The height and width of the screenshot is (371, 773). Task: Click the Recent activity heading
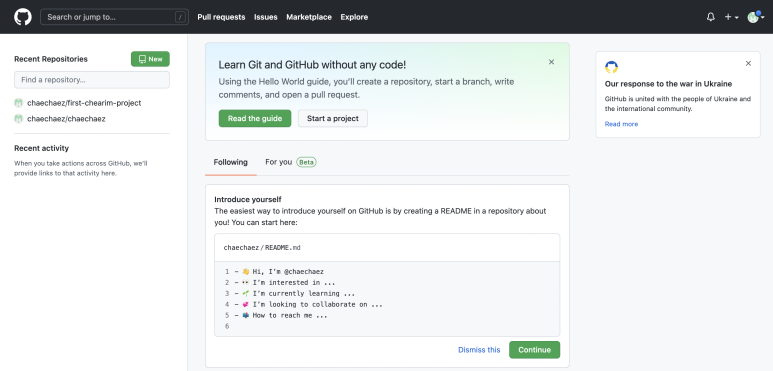[41, 148]
